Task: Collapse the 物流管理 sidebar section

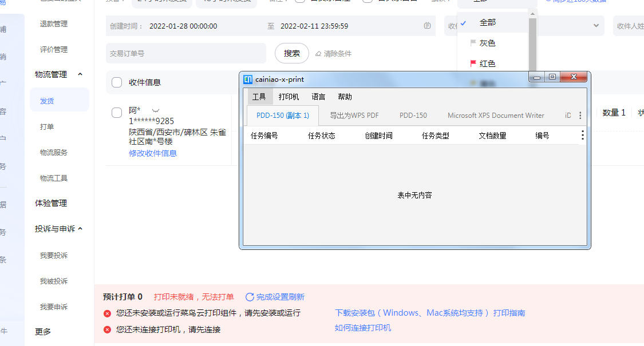Action: point(80,74)
